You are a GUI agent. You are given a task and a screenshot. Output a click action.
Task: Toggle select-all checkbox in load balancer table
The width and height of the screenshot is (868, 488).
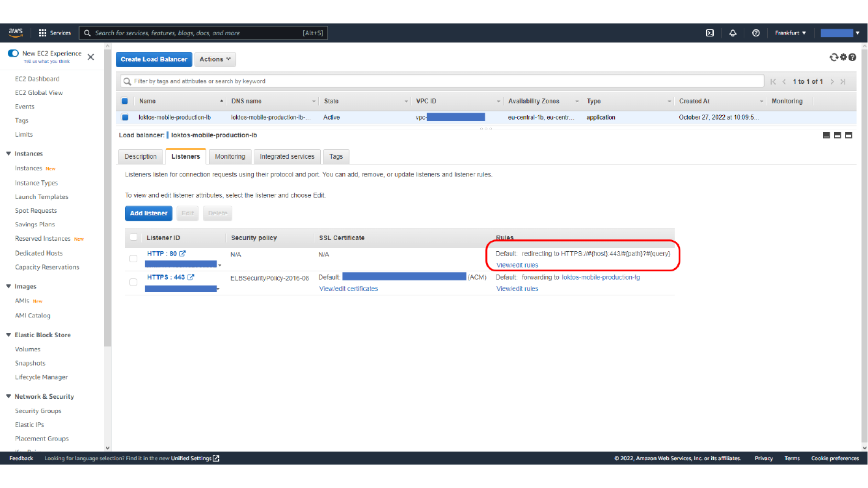[x=125, y=102]
